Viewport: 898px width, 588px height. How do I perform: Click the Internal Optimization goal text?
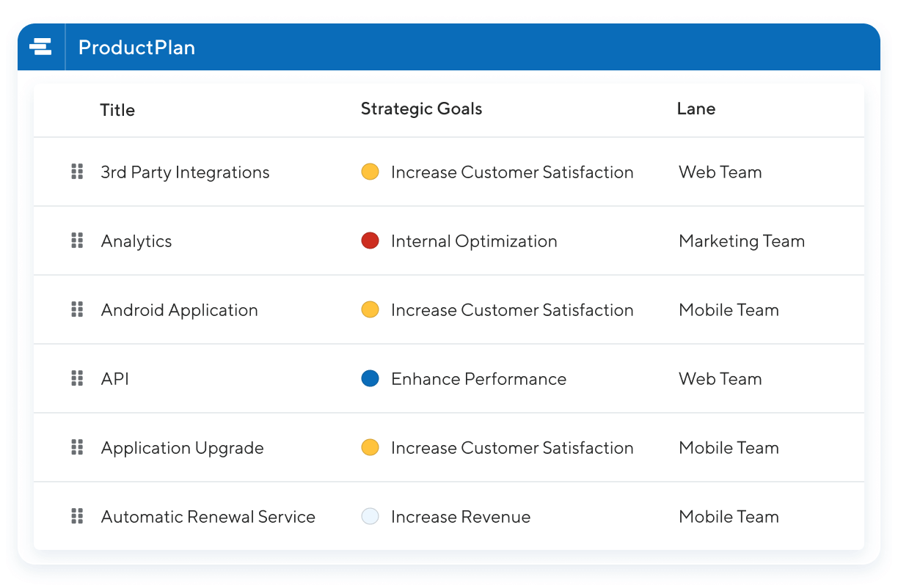(474, 241)
